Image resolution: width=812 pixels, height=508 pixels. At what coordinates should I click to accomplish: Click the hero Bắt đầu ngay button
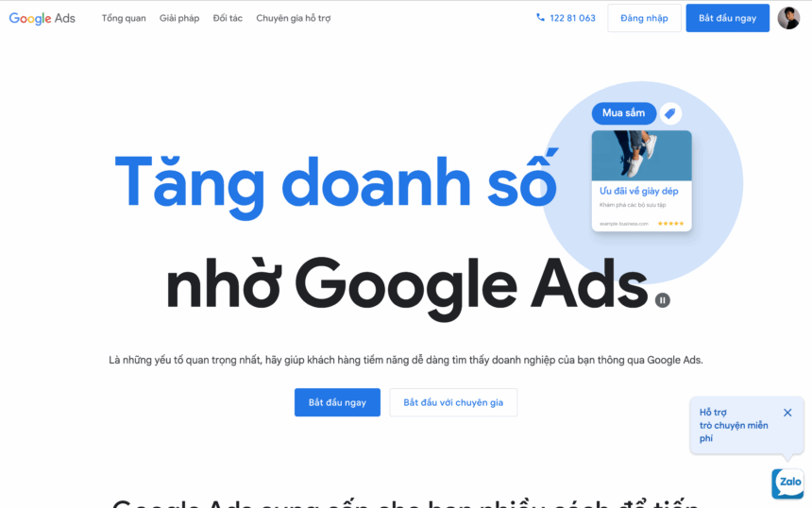coord(337,402)
